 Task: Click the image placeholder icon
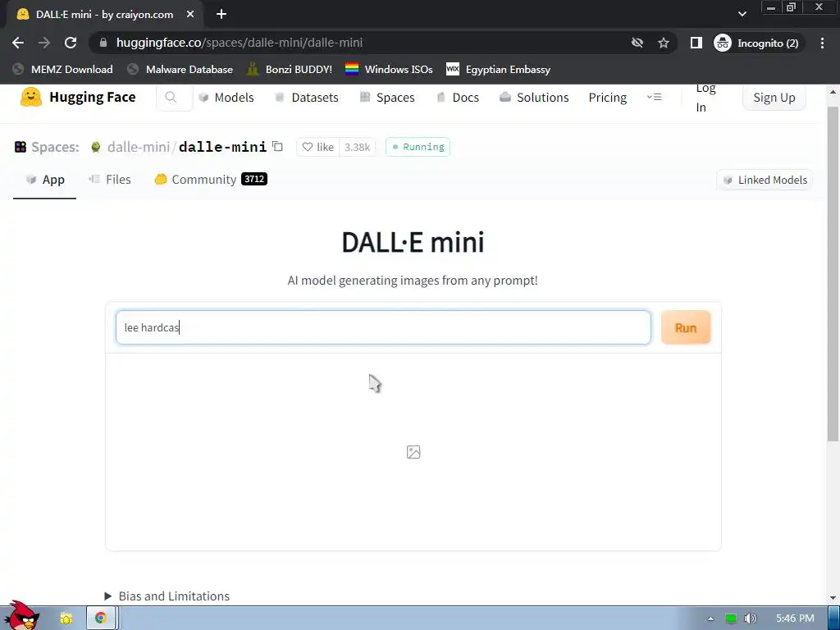tap(413, 452)
